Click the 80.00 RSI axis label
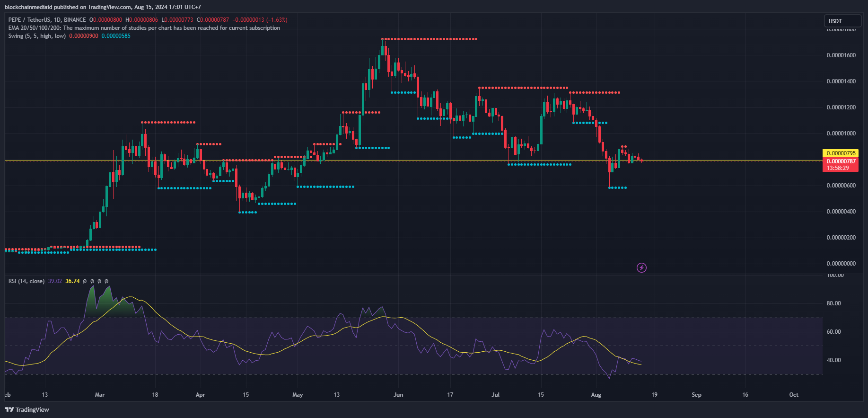 pos(833,303)
